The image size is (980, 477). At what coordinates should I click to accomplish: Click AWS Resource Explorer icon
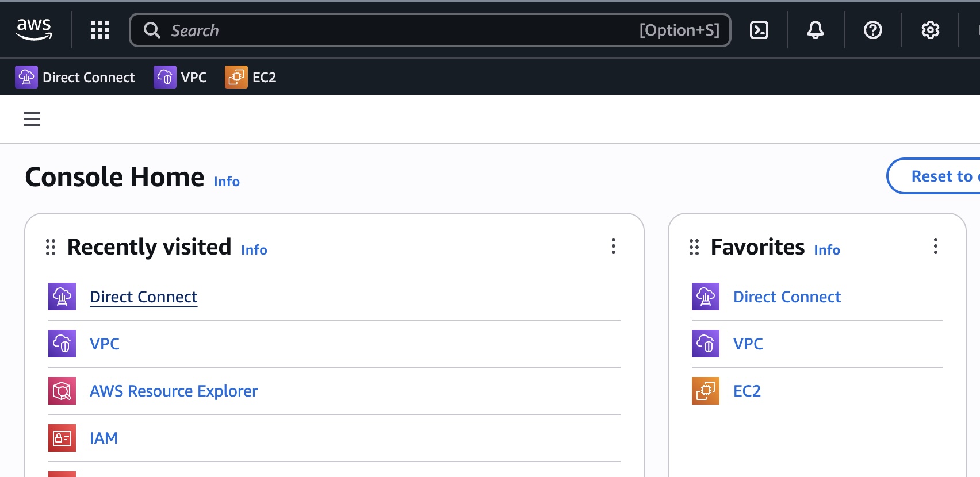point(62,391)
